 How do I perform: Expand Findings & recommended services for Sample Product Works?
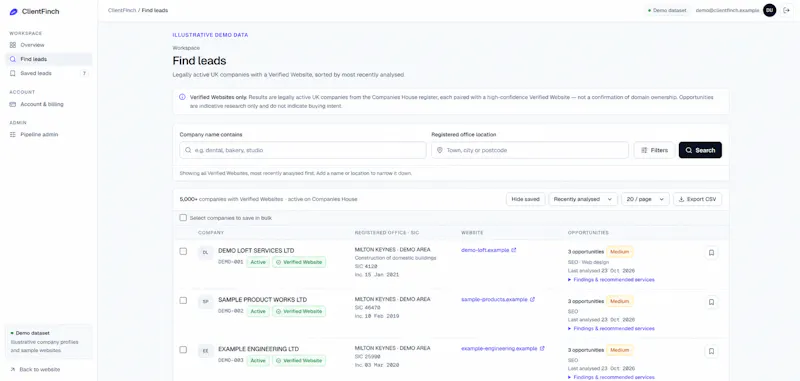[611, 328]
